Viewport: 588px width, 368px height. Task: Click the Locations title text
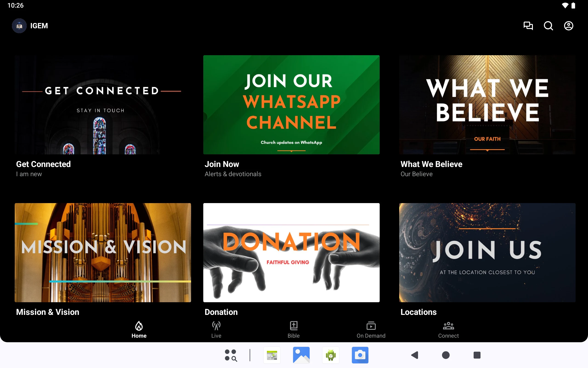(x=418, y=312)
